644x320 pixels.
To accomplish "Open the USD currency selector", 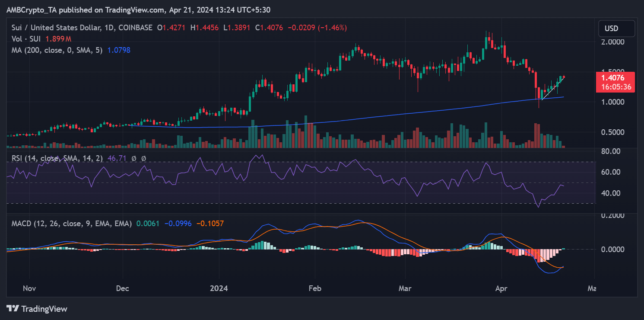I will 616,29.
